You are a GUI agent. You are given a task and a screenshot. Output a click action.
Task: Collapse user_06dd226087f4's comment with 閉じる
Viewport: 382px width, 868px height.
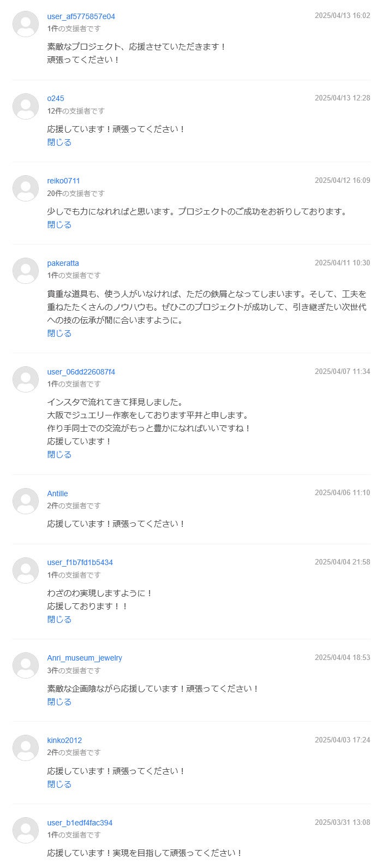(59, 455)
